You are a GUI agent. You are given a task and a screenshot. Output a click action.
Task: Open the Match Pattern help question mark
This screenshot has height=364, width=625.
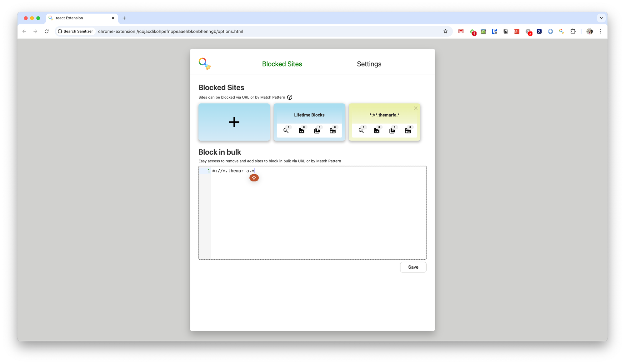coord(290,97)
